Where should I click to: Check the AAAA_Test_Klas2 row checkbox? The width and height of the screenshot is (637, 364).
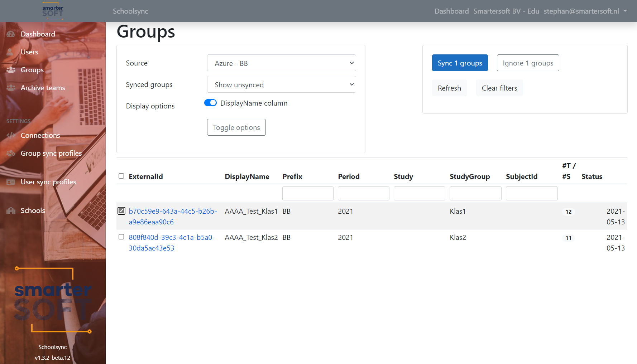tap(121, 237)
